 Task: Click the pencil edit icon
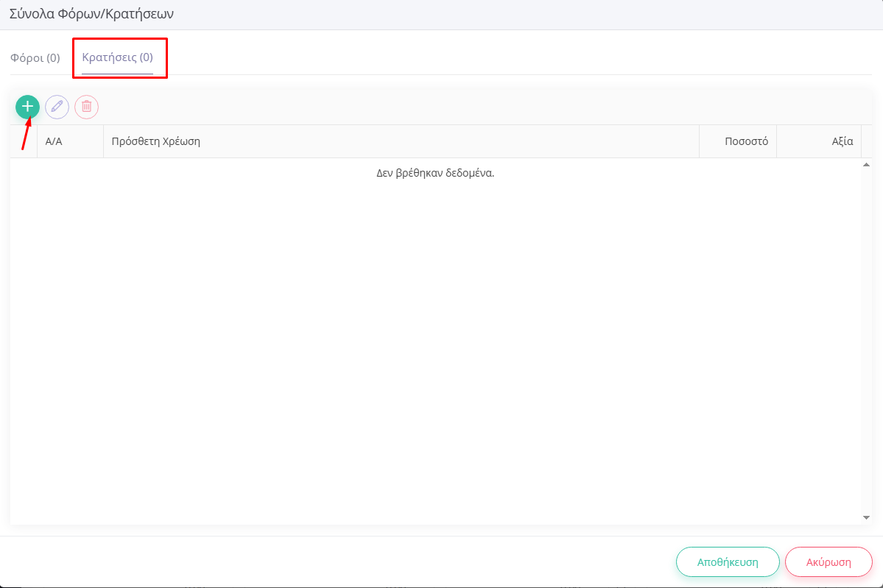click(x=57, y=107)
